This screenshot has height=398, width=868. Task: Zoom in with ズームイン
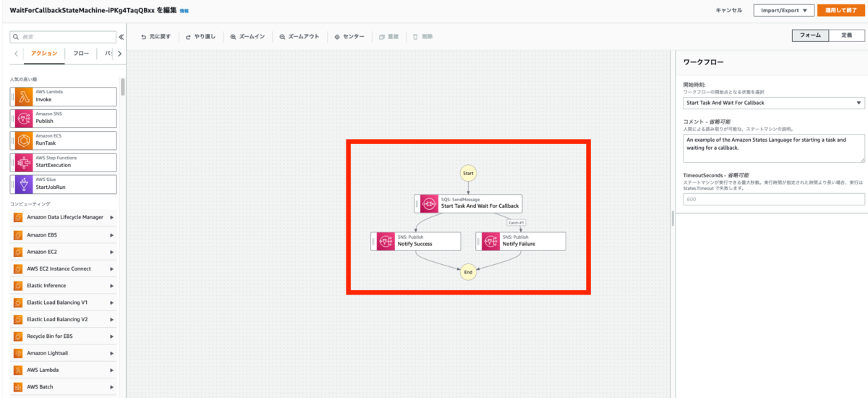[x=247, y=36]
